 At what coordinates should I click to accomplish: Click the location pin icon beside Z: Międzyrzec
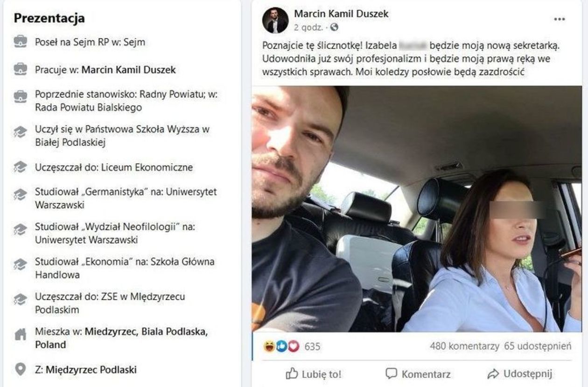[20, 370]
